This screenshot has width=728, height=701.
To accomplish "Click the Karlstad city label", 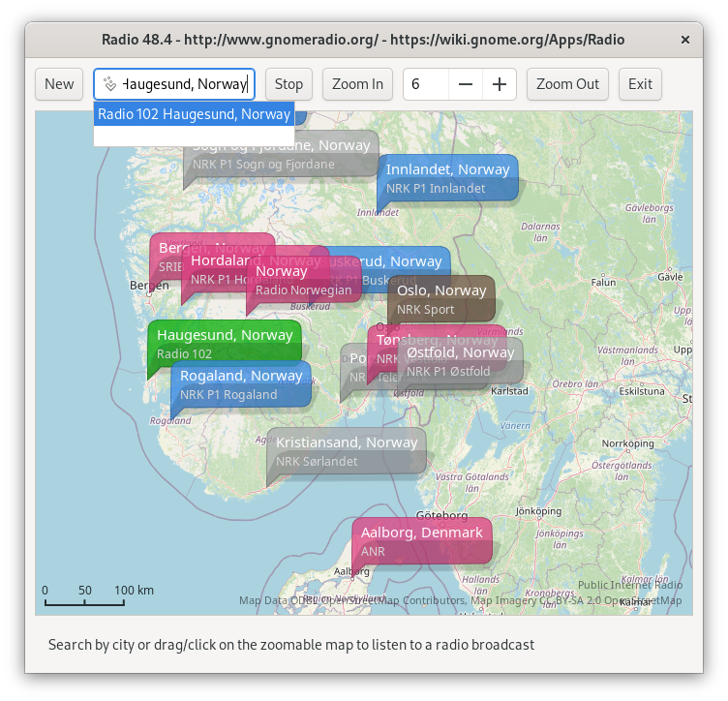I will [509, 391].
